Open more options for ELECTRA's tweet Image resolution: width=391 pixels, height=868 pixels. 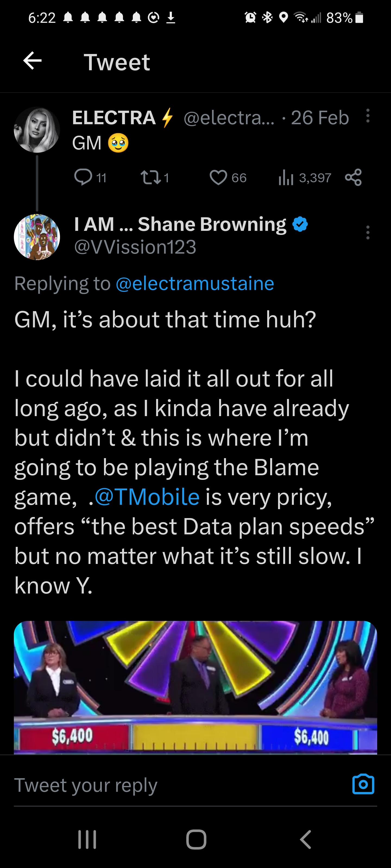[x=368, y=116]
